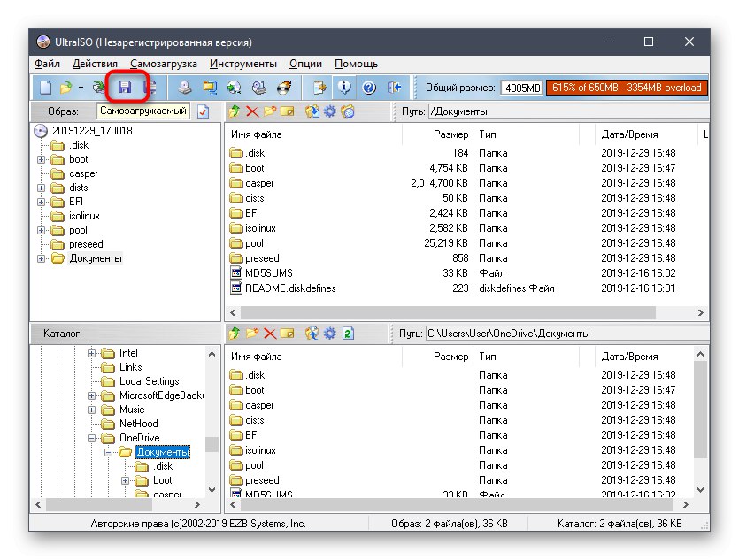
Task: Select Local Settings in catalog tree
Action: click(149, 381)
